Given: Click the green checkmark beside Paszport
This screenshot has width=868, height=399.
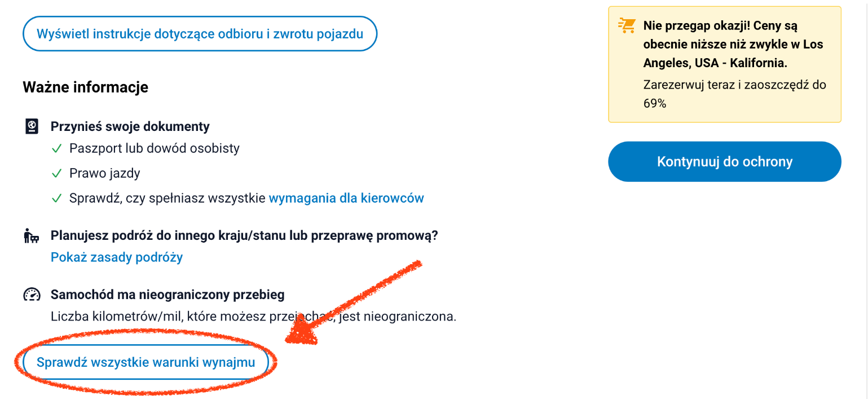Looking at the screenshot, I should (56, 149).
